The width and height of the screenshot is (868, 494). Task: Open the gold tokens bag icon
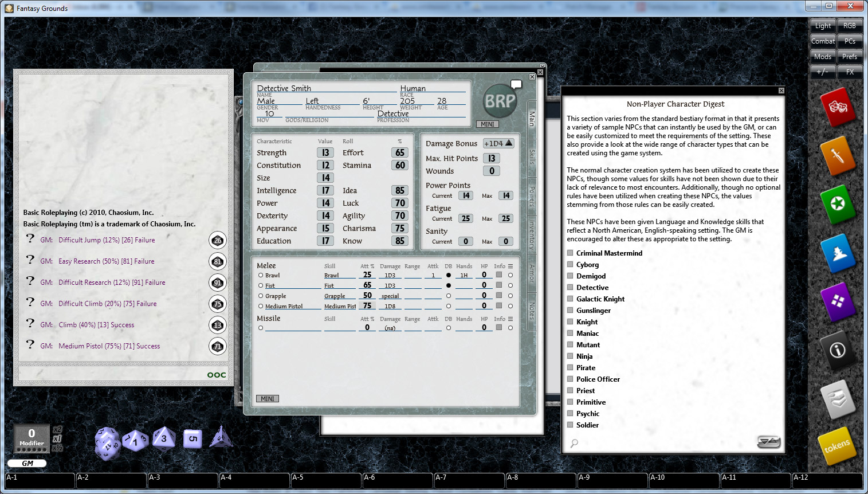pyautogui.click(x=838, y=444)
